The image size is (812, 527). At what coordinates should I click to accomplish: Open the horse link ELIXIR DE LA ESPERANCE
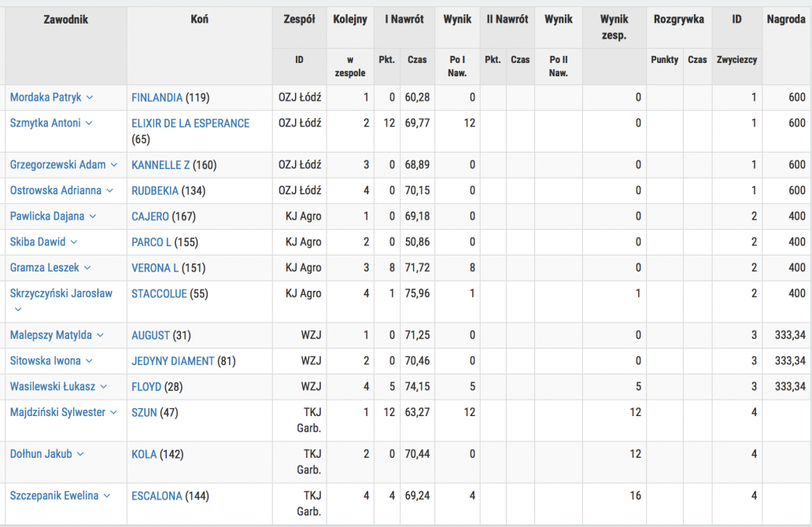pyautogui.click(x=190, y=123)
